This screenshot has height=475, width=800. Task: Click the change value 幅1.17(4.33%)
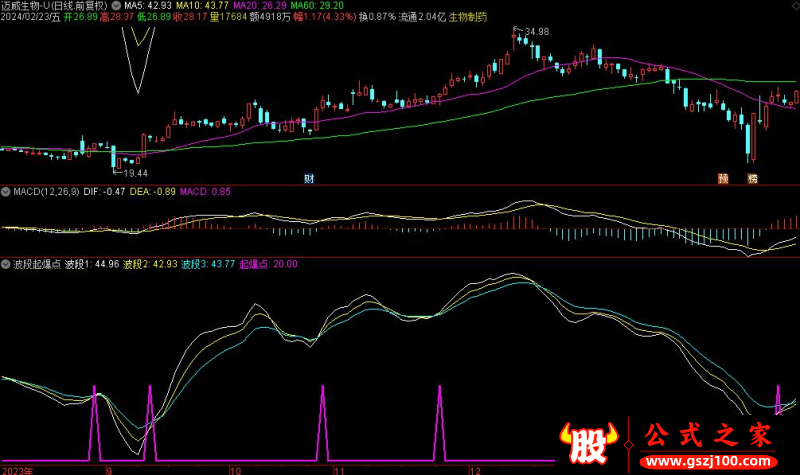(x=325, y=17)
